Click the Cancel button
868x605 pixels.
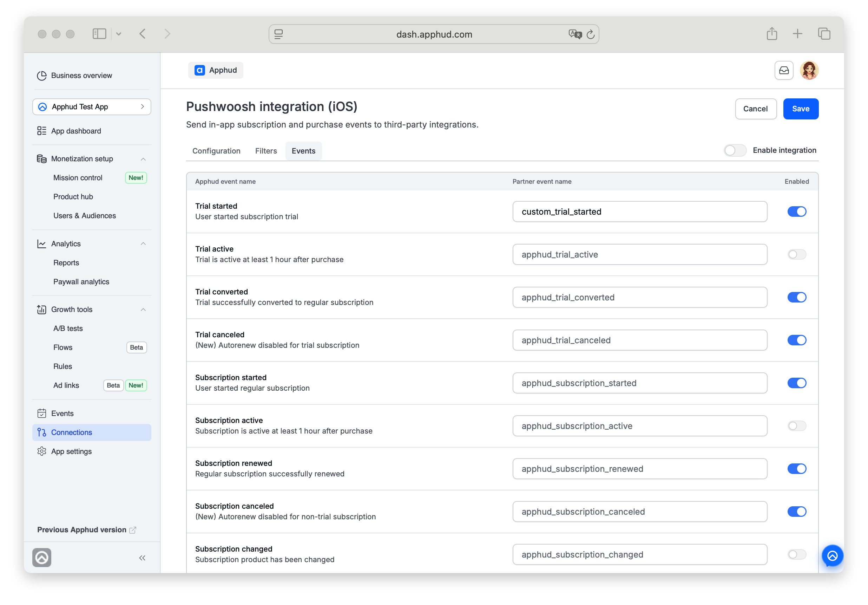click(755, 109)
